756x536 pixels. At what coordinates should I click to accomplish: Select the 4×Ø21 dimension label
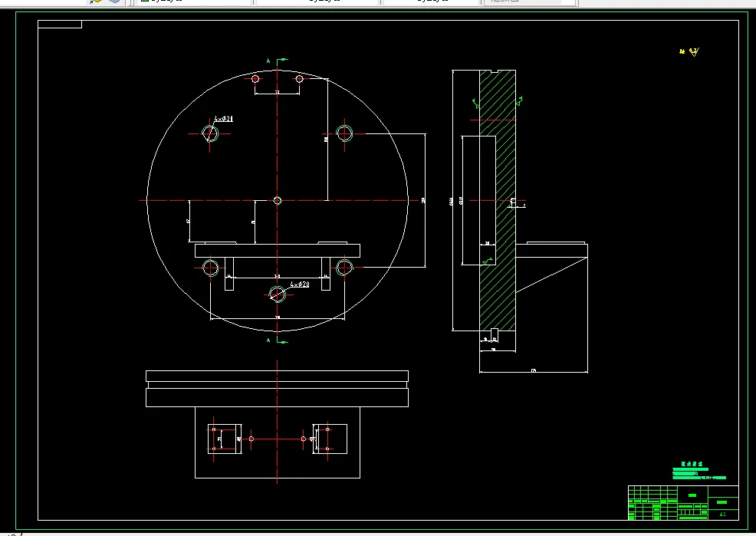click(224, 119)
